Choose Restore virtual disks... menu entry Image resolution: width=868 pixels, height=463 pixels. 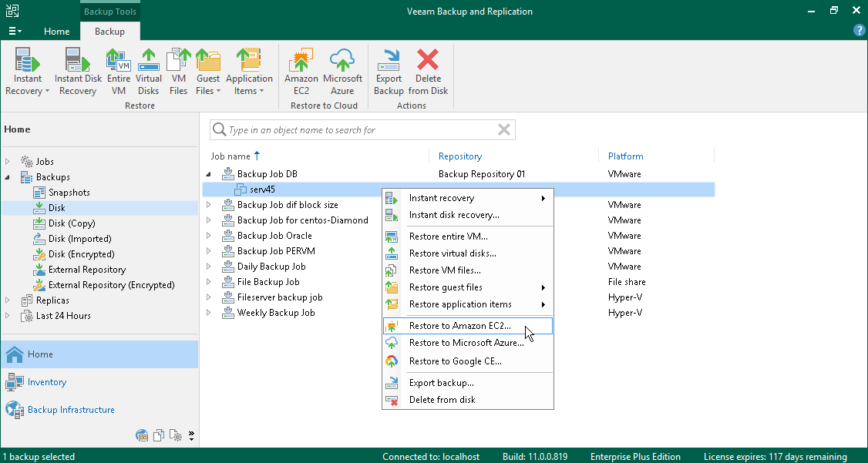tap(468, 253)
